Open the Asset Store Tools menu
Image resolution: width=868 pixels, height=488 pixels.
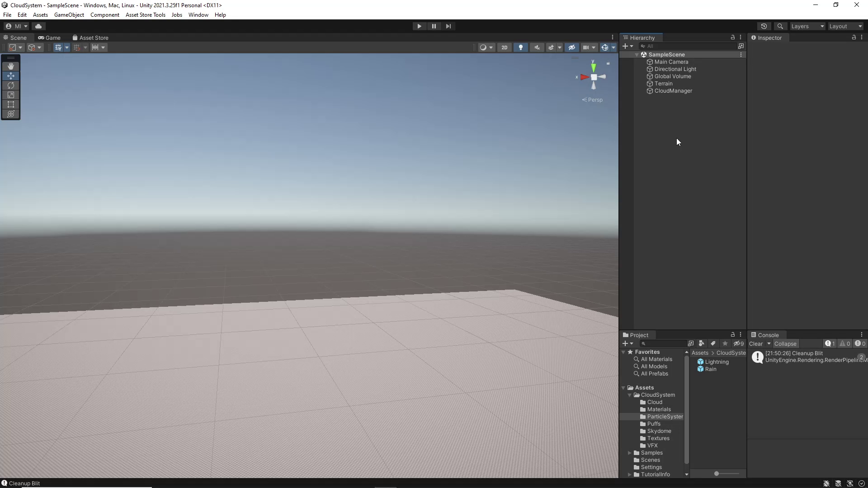[x=146, y=15]
